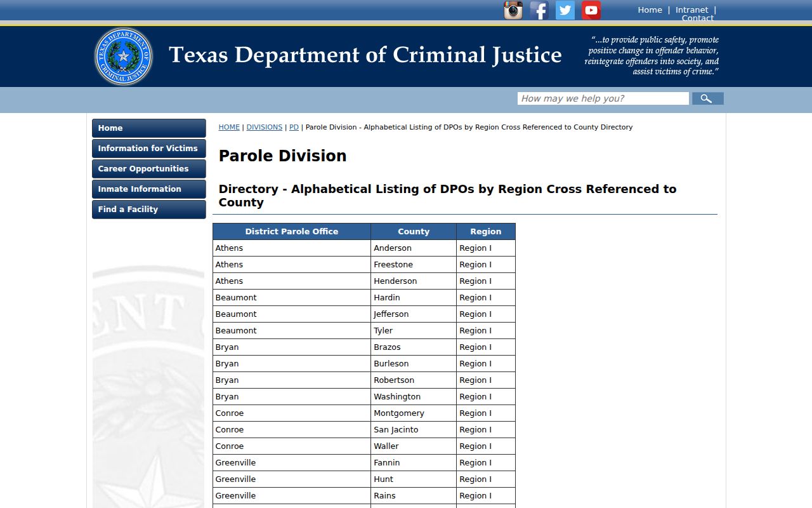Click the Waller county cell
Viewport: 812px width, 508px height.
coord(414,446)
